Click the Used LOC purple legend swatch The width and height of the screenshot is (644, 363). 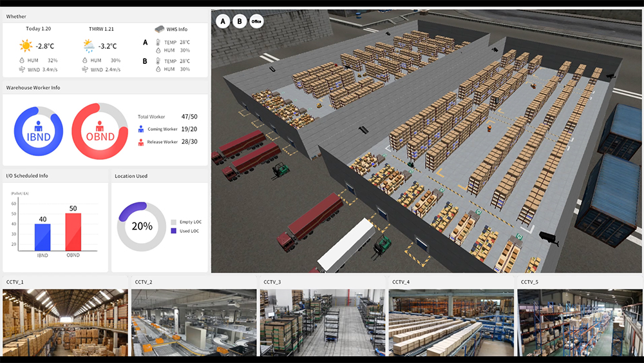tap(173, 231)
